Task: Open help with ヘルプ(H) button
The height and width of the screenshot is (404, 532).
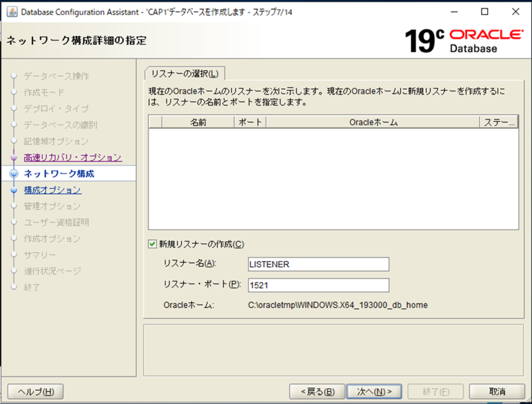Action: click(x=36, y=392)
